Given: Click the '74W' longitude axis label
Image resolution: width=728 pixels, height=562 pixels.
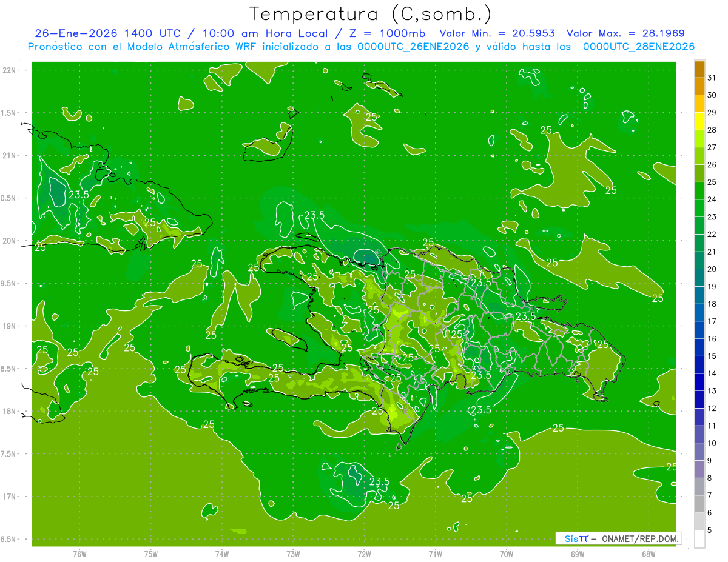Looking at the screenshot, I should pyautogui.click(x=222, y=554).
